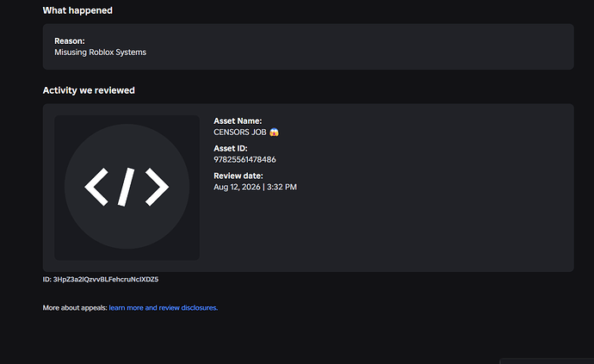Click the Reason: label
Image resolution: width=594 pixels, height=364 pixels.
coord(70,41)
